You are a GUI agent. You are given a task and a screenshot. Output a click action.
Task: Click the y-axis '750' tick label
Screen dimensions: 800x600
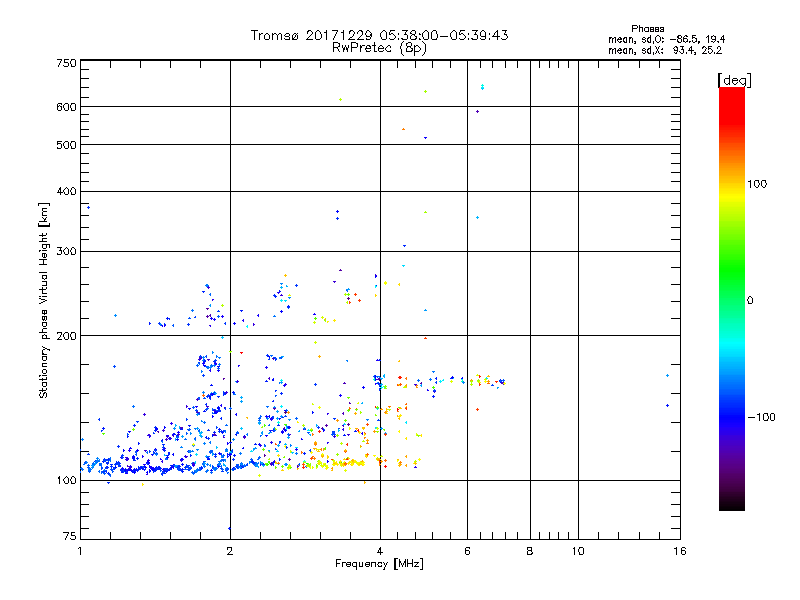click(x=66, y=63)
